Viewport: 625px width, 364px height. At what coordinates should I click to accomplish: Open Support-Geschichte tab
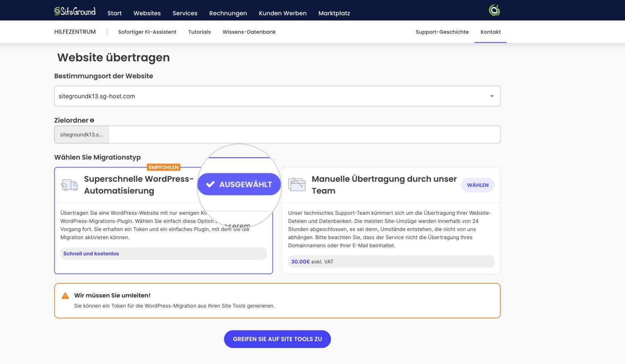tap(442, 32)
